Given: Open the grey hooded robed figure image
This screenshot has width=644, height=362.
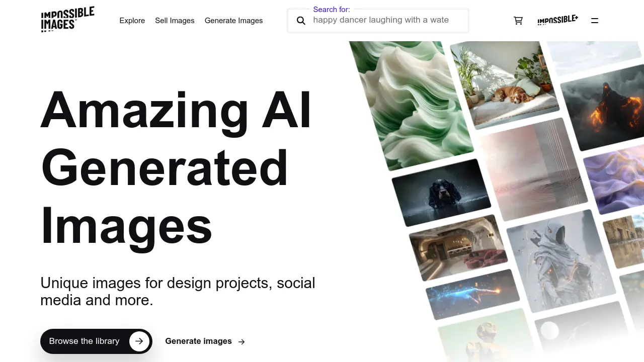Looking at the screenshot, I should click(561, 261).
